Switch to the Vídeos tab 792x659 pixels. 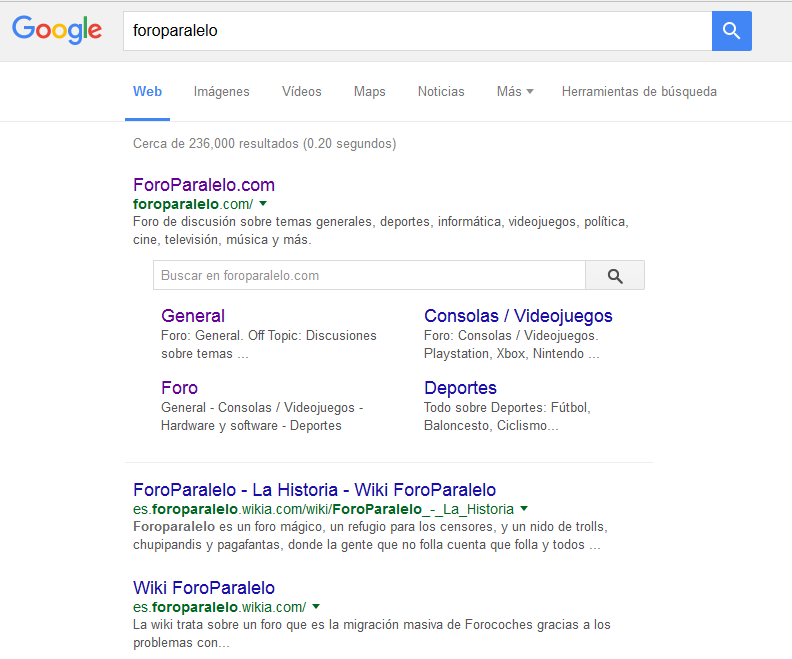point(302,92)
